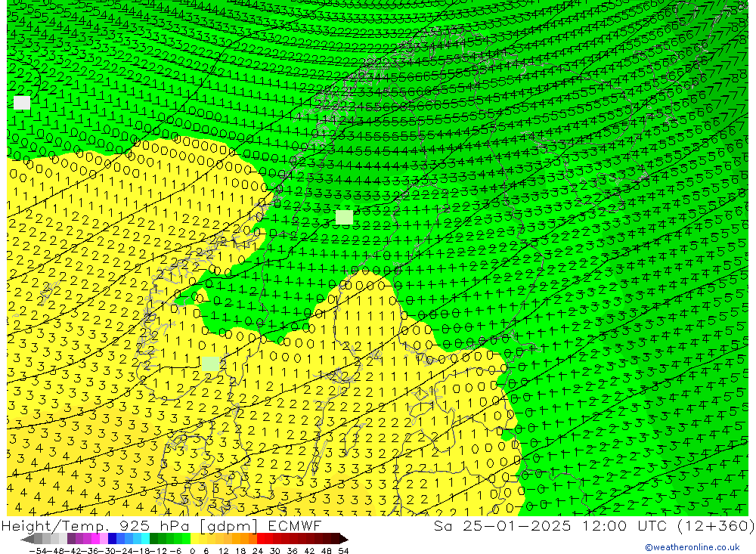Click the white box on the map's left edge

click(22, 103)
